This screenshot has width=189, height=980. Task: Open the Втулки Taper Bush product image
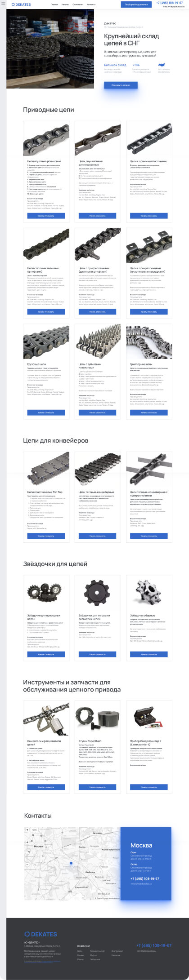(98, 719)
